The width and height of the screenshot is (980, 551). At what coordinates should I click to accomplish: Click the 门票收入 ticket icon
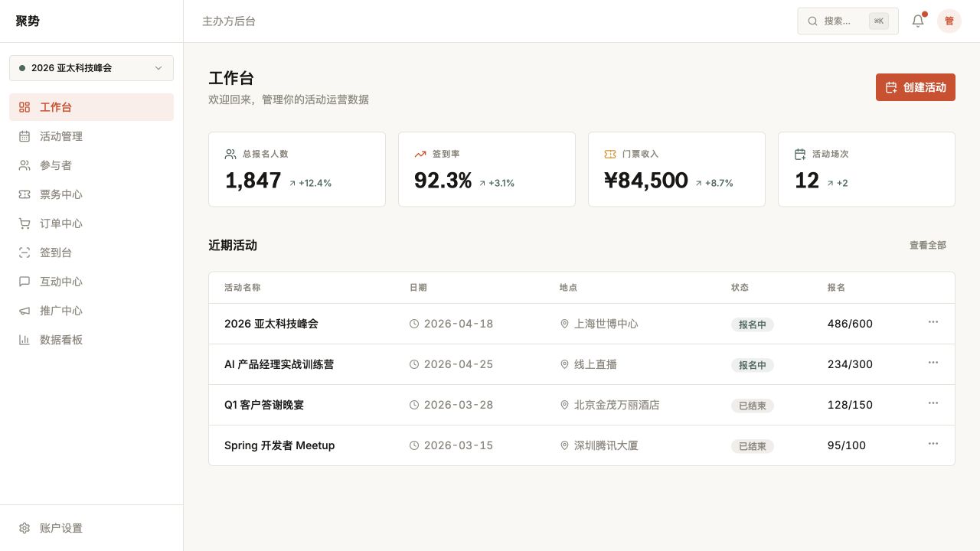click(x=610, y=154)
